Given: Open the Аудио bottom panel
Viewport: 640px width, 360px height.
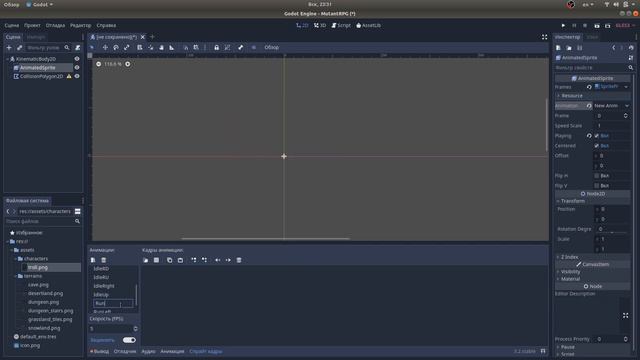Looking at the screenshot, I should coord(148,351).
